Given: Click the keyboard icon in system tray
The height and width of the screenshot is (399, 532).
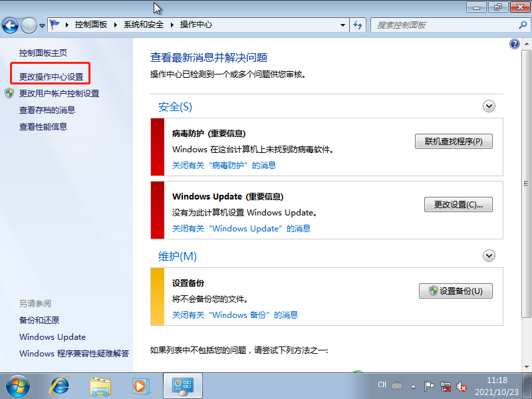Looking at the screenshot, I should [x=397, y=386].
